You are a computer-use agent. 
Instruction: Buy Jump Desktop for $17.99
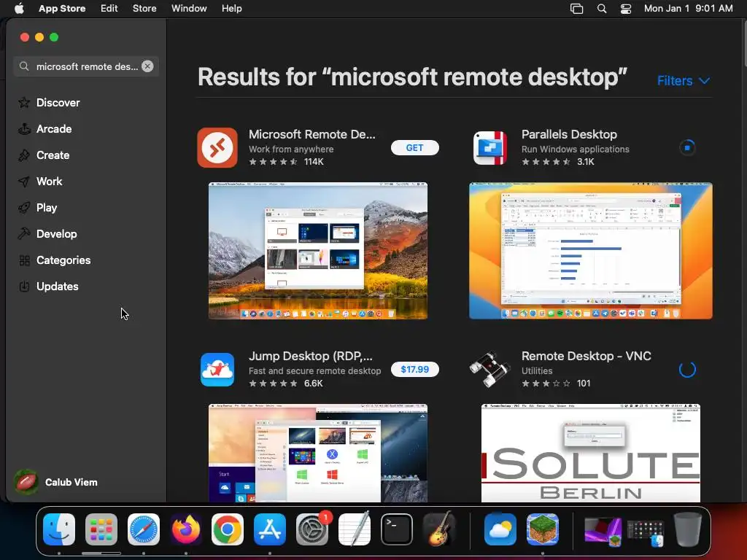pyautogui.click(x=414, y=370)
